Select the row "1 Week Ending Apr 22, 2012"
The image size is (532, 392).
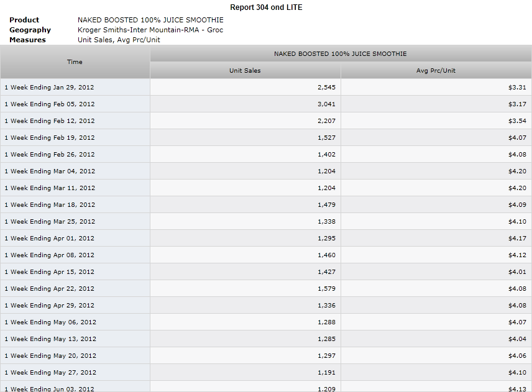pyautogui.click(x=266, y=289)
